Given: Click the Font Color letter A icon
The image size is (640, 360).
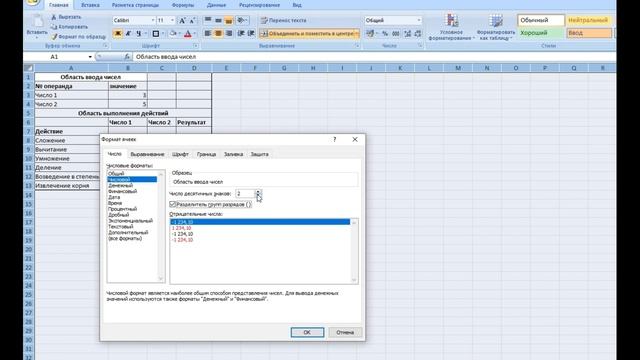Looking at the screenshot, I should coord(187,33).
